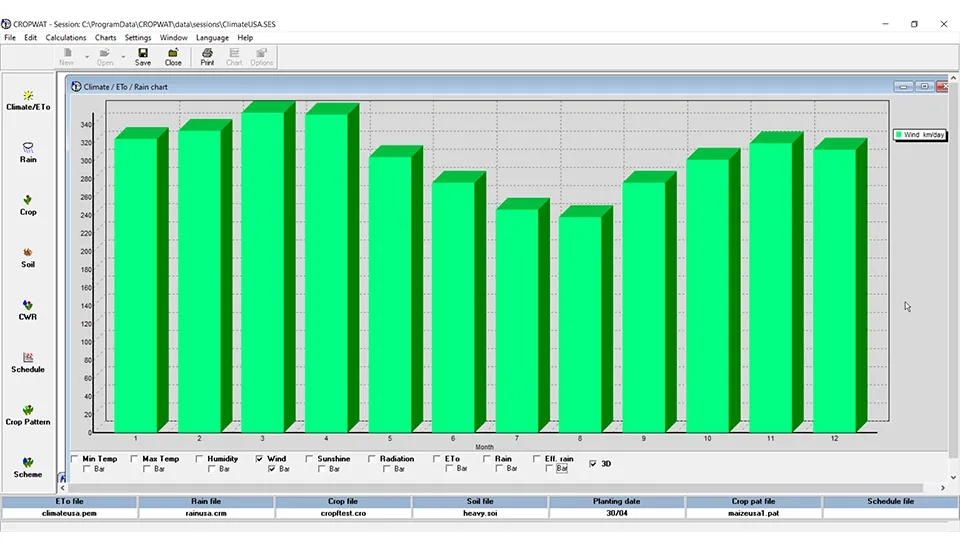Open the Rain module in sidebar
Image resolution: width=960 pixels, height=548 pixels.
[x=28, y=151]
